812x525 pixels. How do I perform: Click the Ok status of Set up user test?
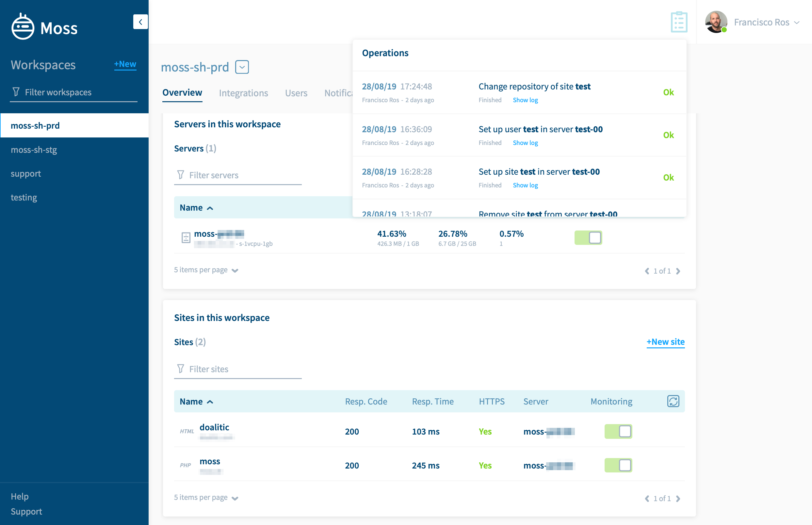click(x=668, y=135)
